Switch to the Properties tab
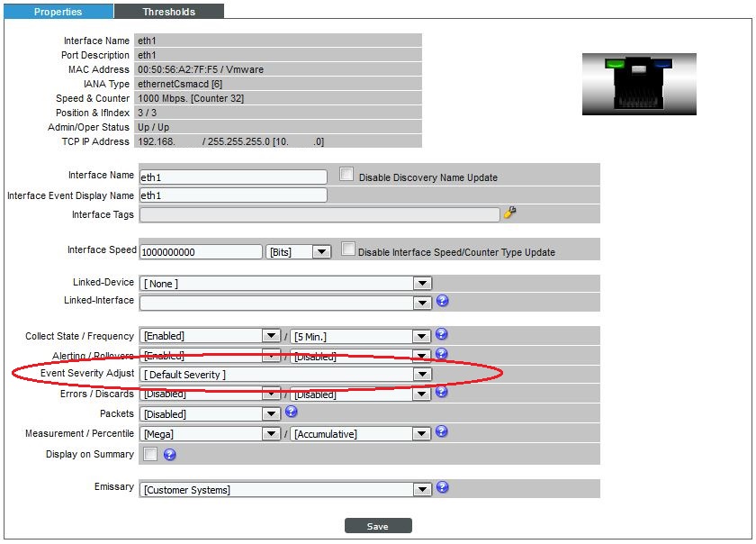The width and height of the screenshot is (756, 544). click(58, 12)
